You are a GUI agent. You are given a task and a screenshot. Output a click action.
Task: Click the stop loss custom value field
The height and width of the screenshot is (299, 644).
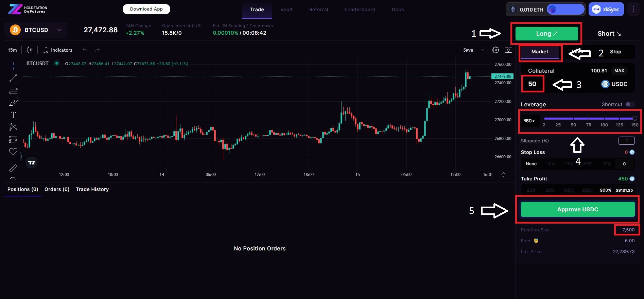tap(624, 164)
